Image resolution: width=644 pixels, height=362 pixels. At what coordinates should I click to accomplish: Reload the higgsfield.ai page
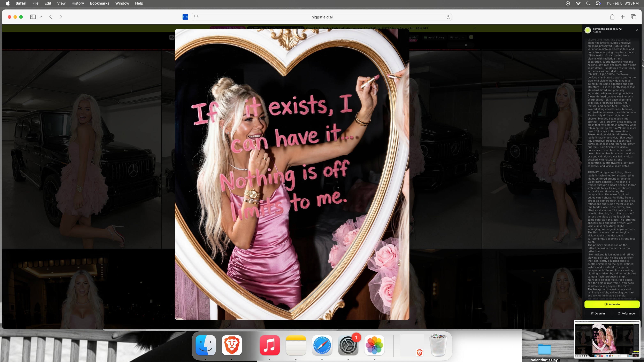point(448,17)
